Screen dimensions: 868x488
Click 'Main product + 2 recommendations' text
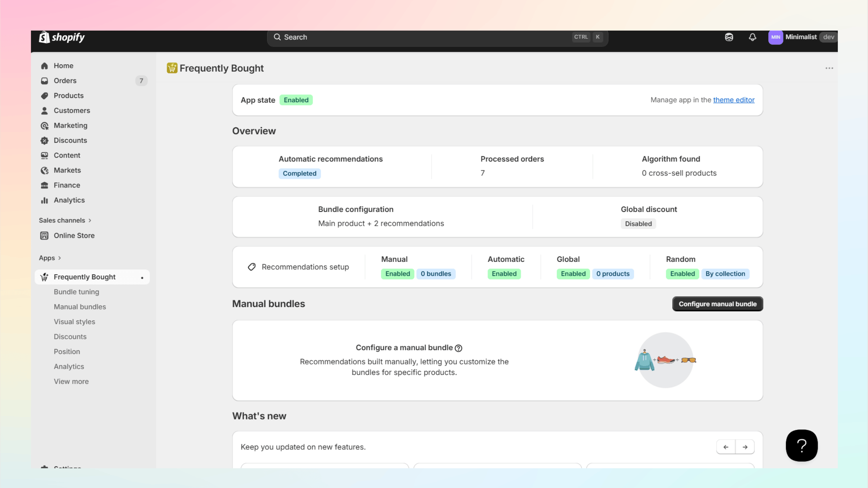[381, 223]
